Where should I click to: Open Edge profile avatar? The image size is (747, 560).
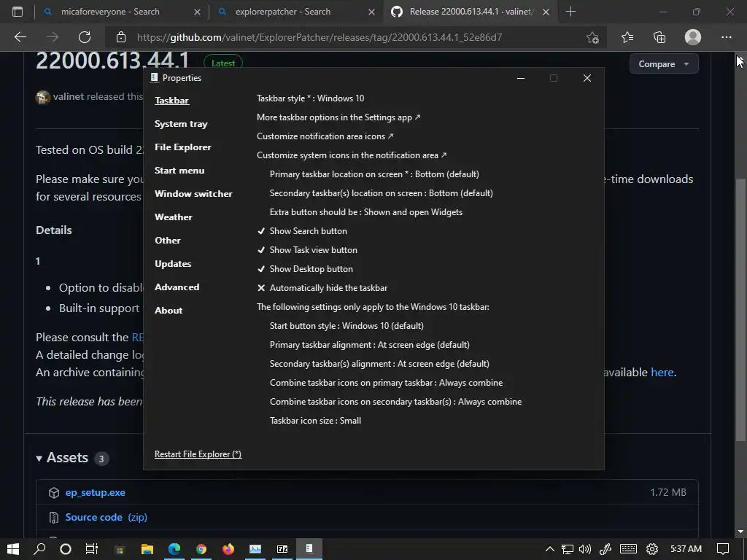pyautogui.click(x=693, y=37)
